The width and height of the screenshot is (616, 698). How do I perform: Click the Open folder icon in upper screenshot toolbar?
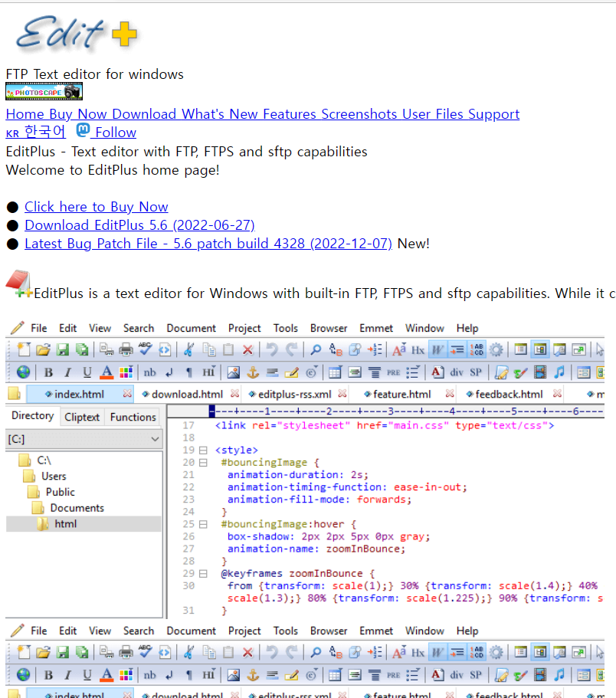pyautogui.click(x=43, y=350)
